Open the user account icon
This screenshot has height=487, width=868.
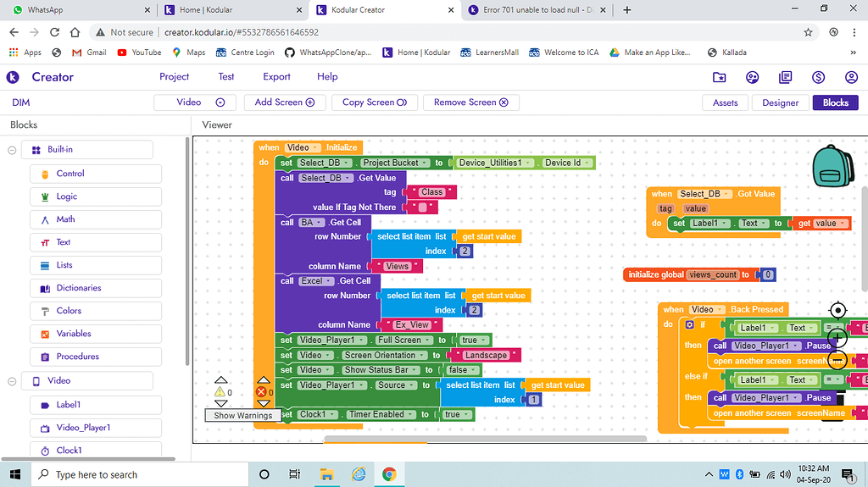[851, 77]
